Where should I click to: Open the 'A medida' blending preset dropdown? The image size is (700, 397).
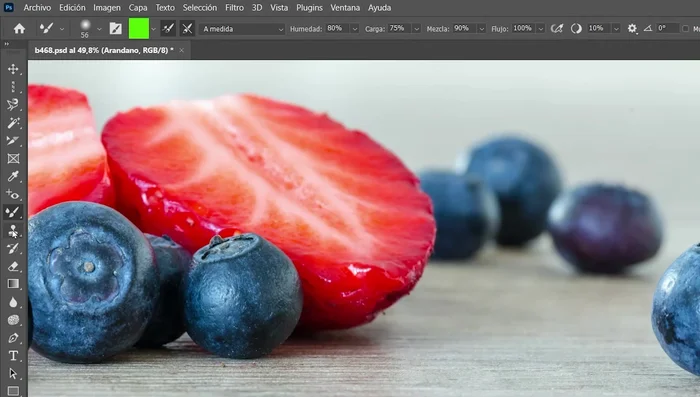(242, 29)
